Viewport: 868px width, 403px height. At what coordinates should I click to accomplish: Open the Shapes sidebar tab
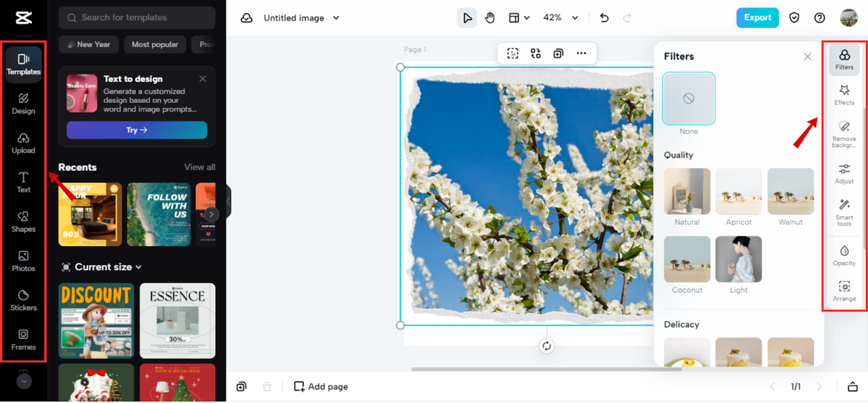tap(23, 221)
